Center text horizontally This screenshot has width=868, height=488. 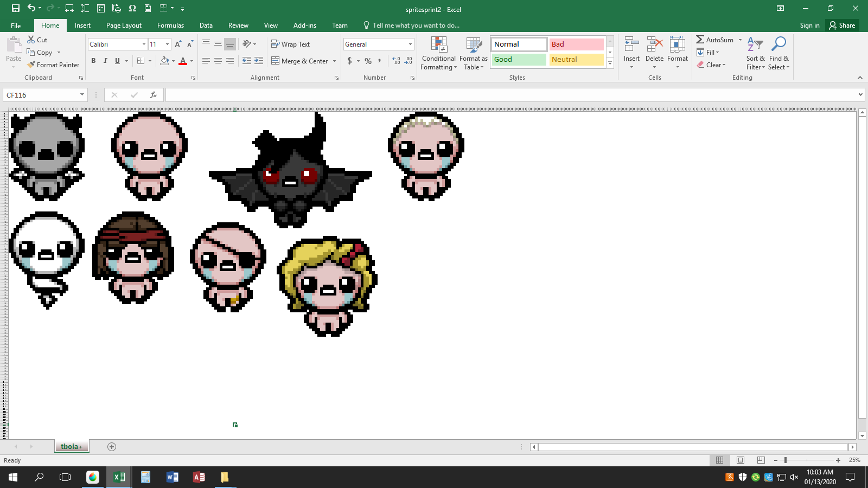coord(218,61)
